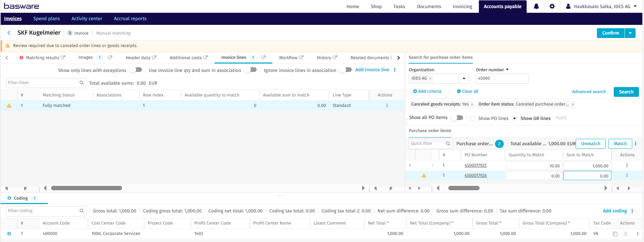
Task: Toggle Show all PO items
Action: (x=457, y=118)
